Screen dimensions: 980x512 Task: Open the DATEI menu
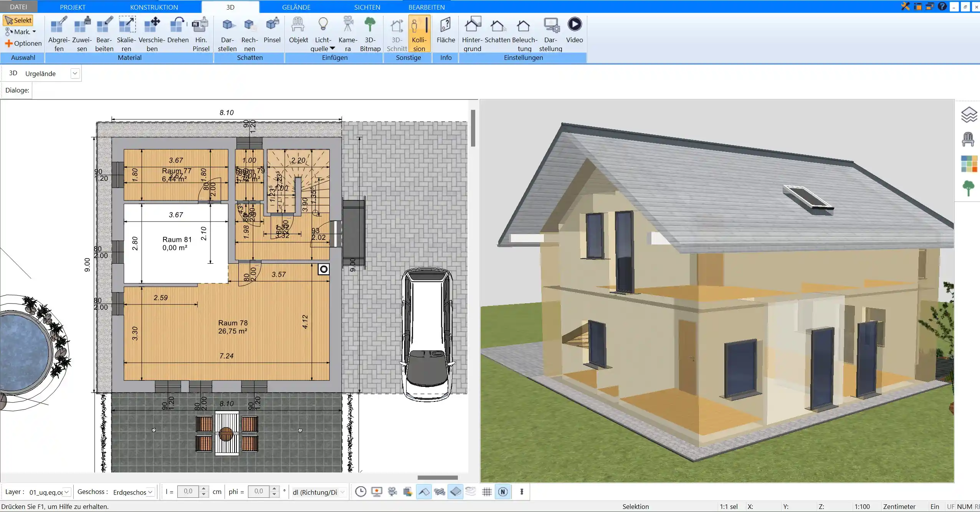(18, 7)
